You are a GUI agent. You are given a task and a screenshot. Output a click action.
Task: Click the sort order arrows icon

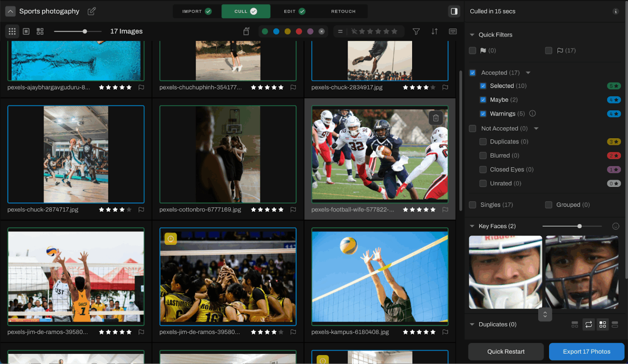434,31
